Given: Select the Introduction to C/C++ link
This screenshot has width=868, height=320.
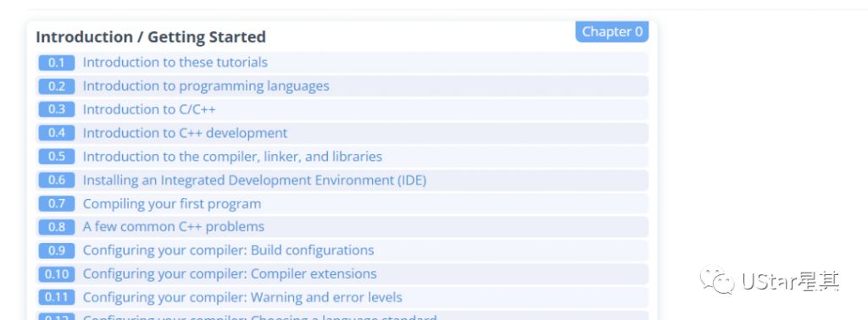Looking at the screenshot, I should point(149,109).
